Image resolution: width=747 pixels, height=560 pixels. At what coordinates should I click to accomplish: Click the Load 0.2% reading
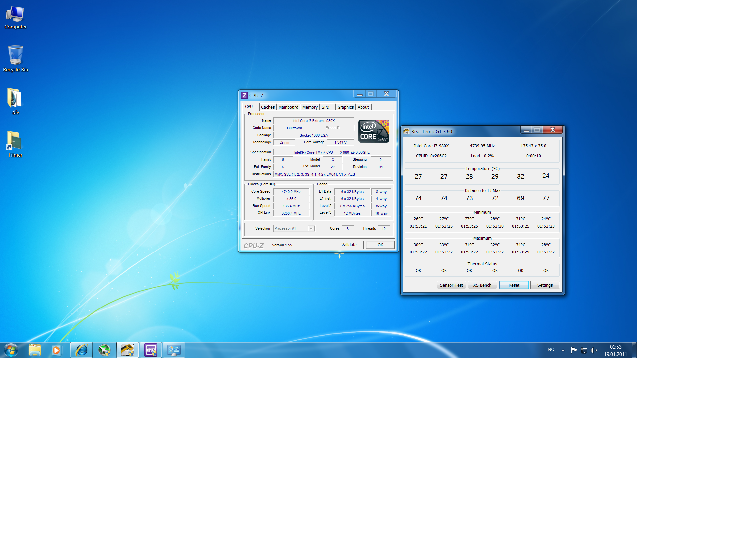click(x=482, y=156)
